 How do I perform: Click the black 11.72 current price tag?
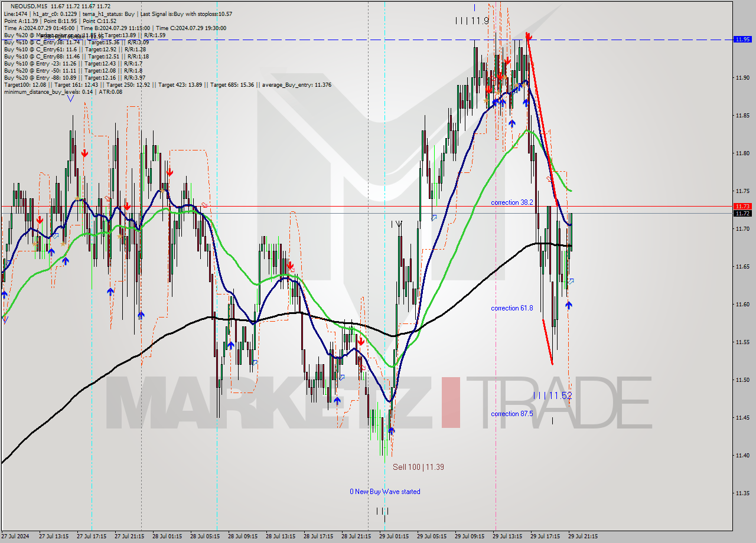click(742, 213)
